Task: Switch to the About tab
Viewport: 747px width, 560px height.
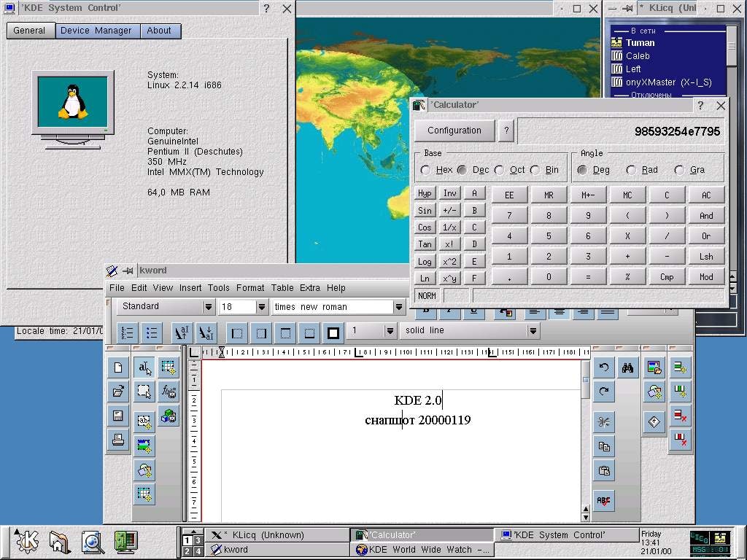Action: pyautogui.click(x=161, y=31)
